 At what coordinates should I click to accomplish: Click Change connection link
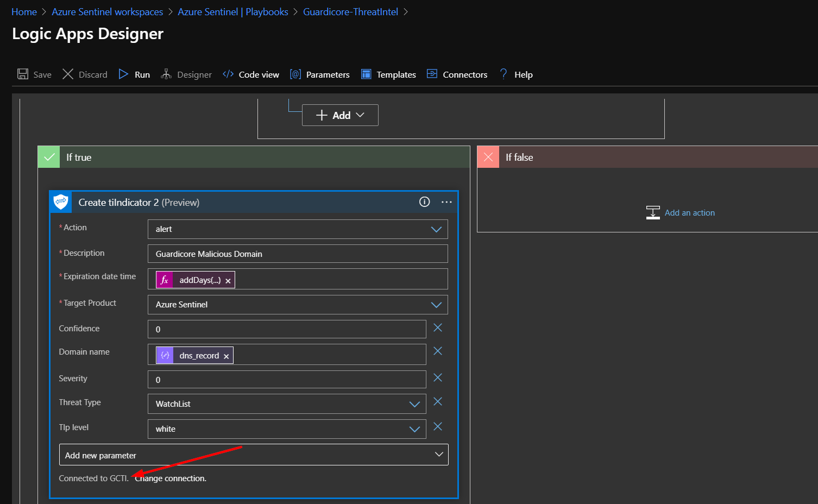[x=171, y=478]
